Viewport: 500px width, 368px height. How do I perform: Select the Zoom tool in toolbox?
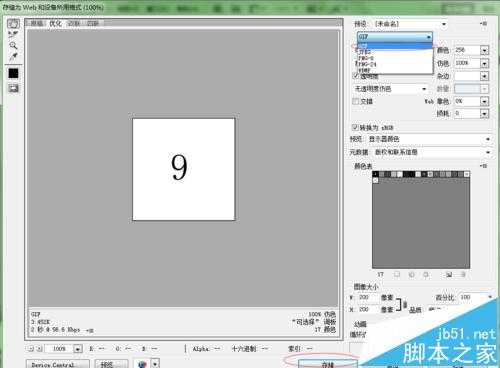pyautogui.click(x=13, y=45)
